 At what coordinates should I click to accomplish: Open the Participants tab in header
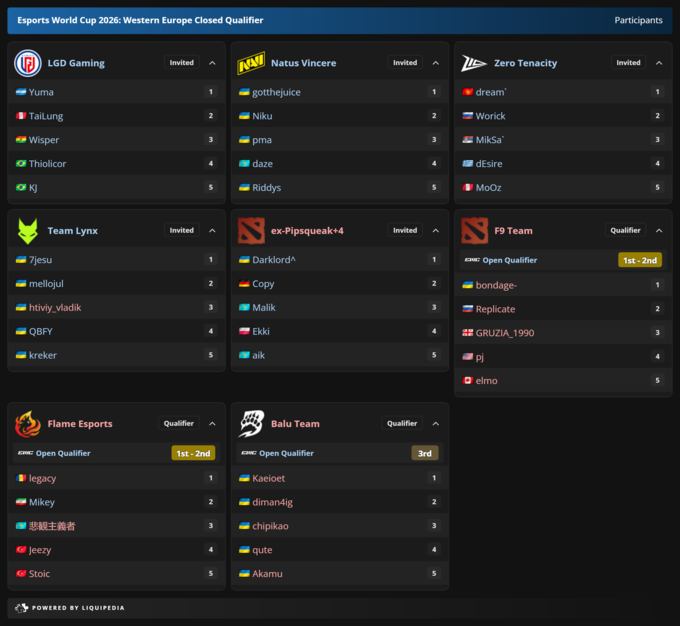pyautogui.click(x=638, y=20)
